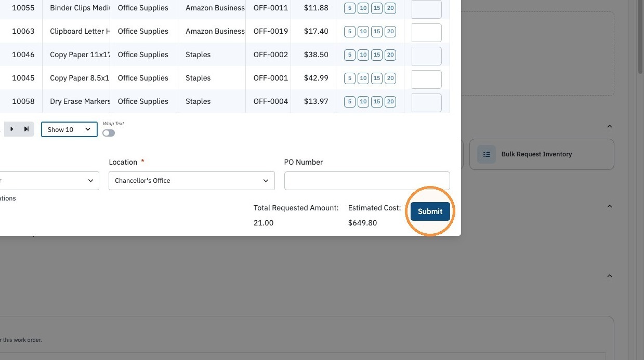Jump to the last page arrow

(27, 129)
